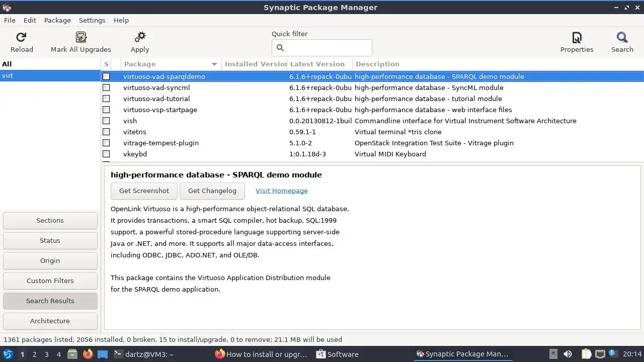Open the Lubuntu start menu icon

pyautogui.click(x=8, y=354)
